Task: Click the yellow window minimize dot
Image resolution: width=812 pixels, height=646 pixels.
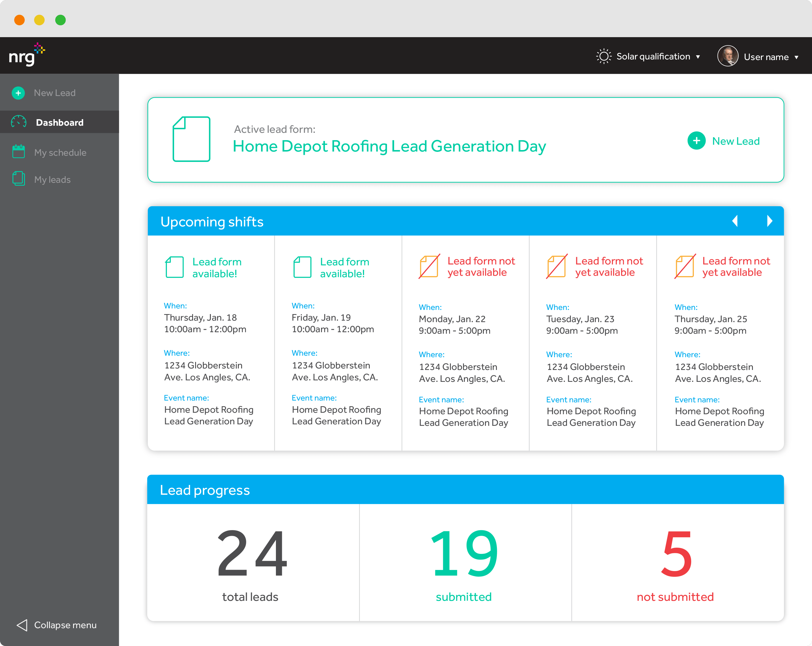Action: (39, 20)
